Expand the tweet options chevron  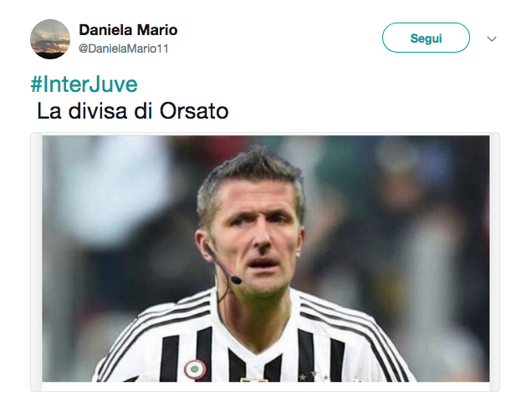pyautogui.click(x=492, y=39)
